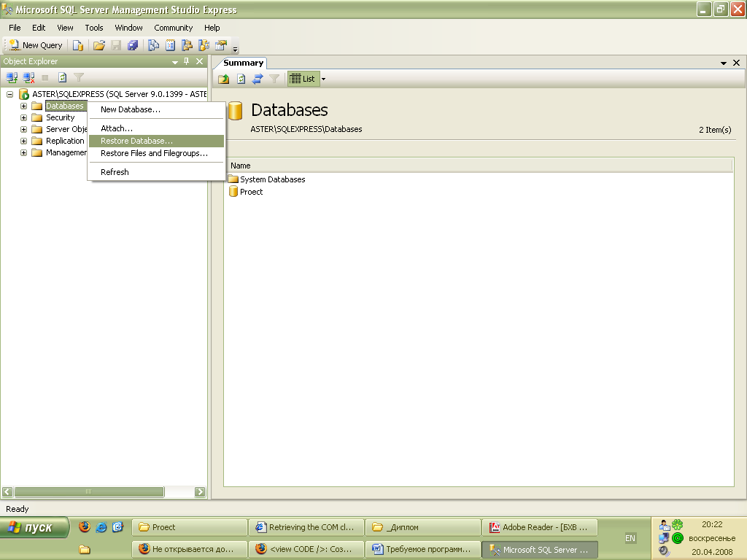Image resolution: width=747 pixels, height=560 pixels.
Task: Show Object Explorer via main toolbar icon
Action: click(x=187, y=45)
